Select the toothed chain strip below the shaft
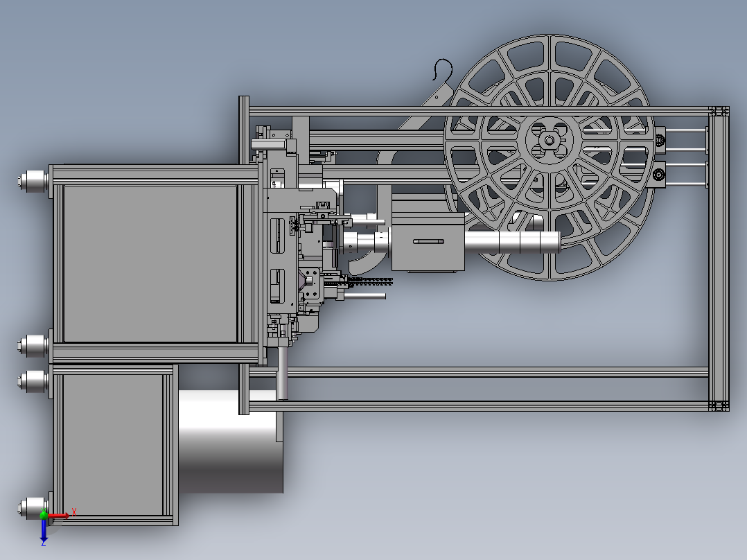Image resolution: width=747 pixels, height=560 pixels. [x=370, y=281]
